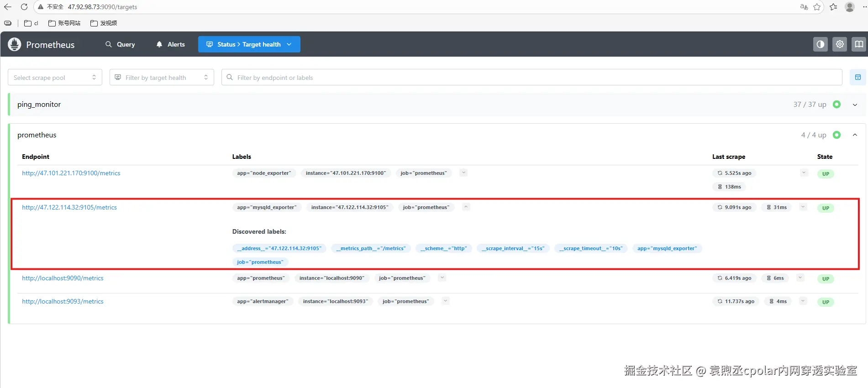Open the 发视频 bookmarks folder
This screenshot has width=868, height=388.
pyautogui.click(x=104, y=23)
